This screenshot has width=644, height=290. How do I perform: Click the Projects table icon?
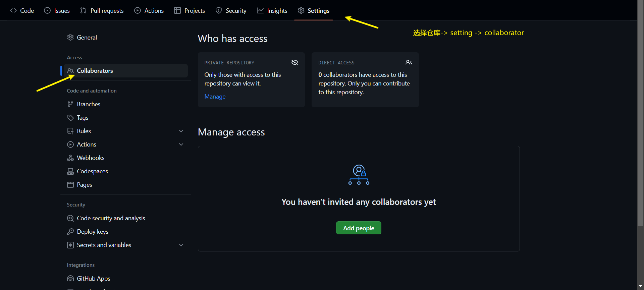[x=177, y=10]
